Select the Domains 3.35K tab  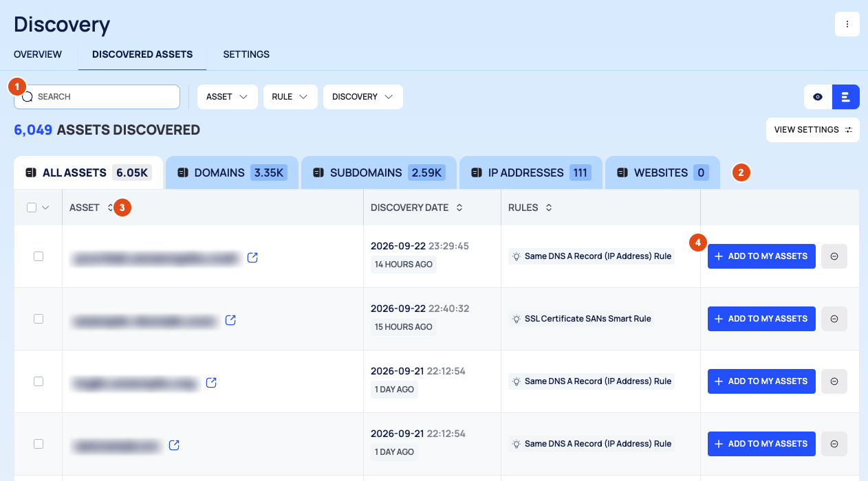(232, 172)
